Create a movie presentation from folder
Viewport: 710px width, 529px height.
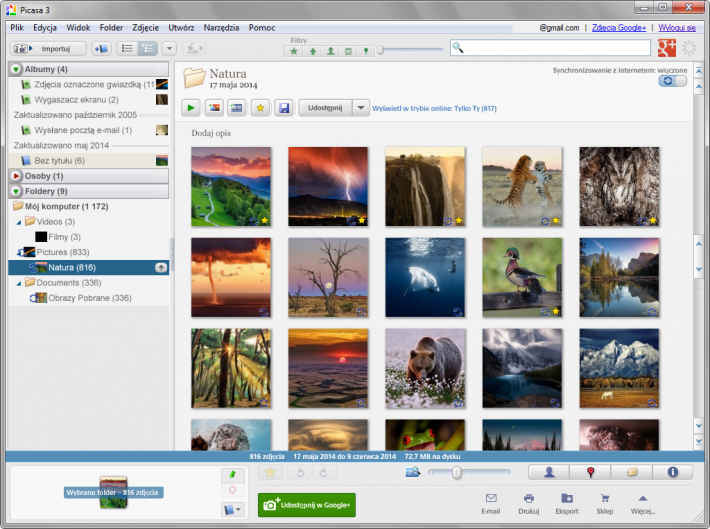click(236, 108)
